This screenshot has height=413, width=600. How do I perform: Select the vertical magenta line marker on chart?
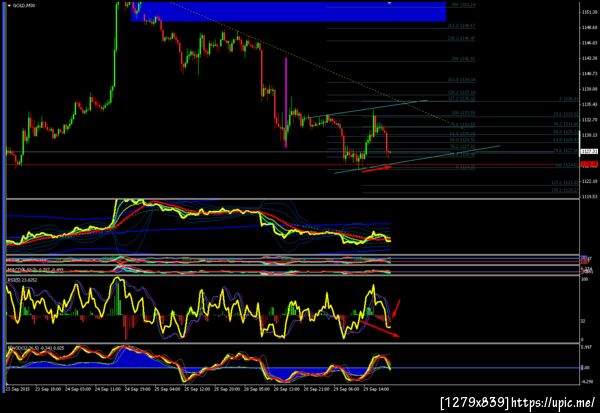click(x=286, y=103)
